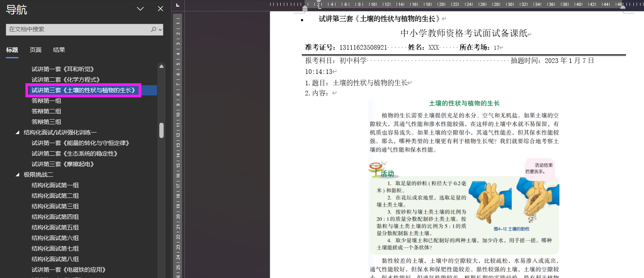
Task: Jump to heading 试讲第一套《耳和听觉》
Action: pos(63,69)
